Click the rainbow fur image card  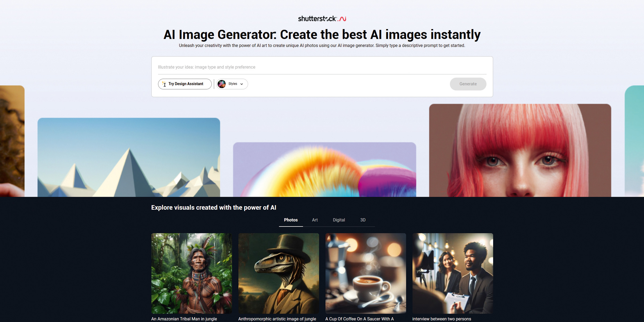click(x=324, y=170)
